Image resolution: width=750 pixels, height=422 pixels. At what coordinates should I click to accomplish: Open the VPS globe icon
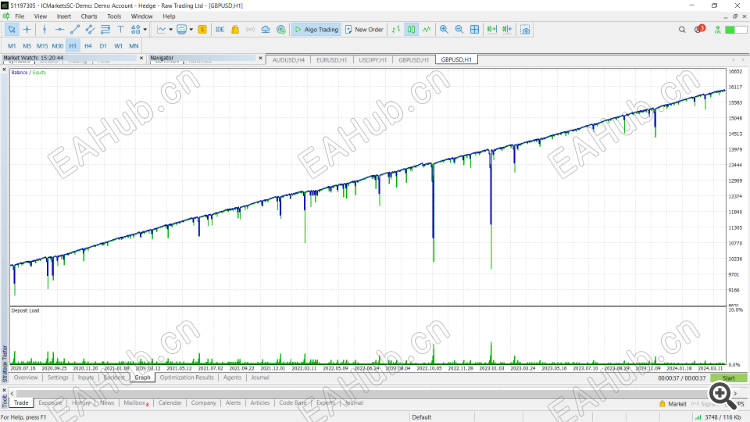(x=281, y=30)
